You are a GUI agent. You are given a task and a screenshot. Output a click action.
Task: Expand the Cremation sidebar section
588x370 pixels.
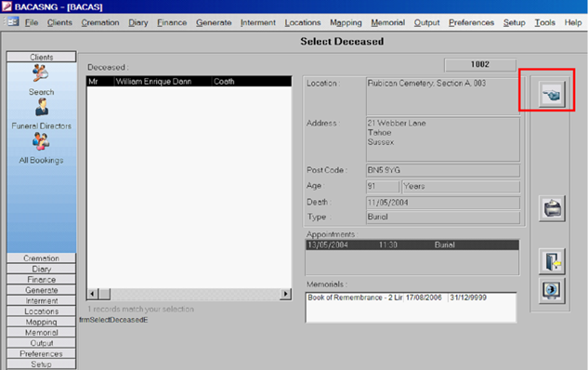pyautogui.click(x=41, y=258)
